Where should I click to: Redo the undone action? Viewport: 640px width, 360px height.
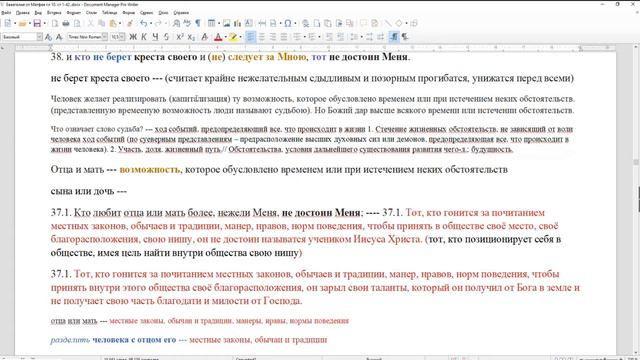click(158, 23)
